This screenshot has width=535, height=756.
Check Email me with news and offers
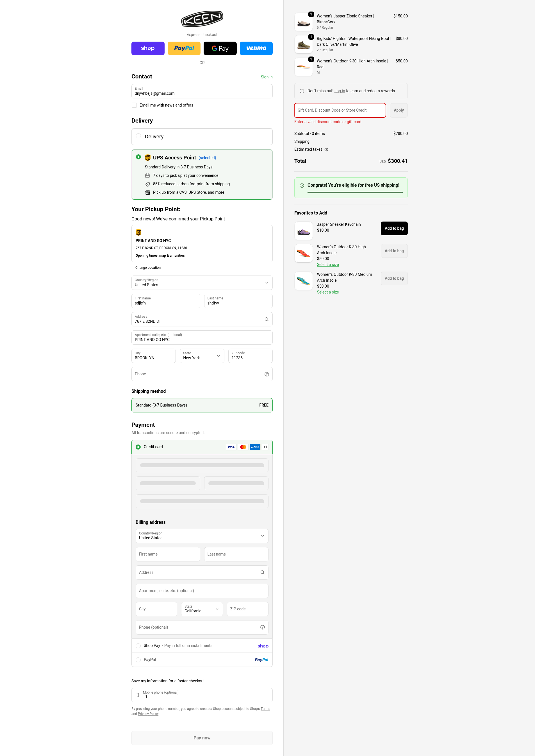point(135,105)
